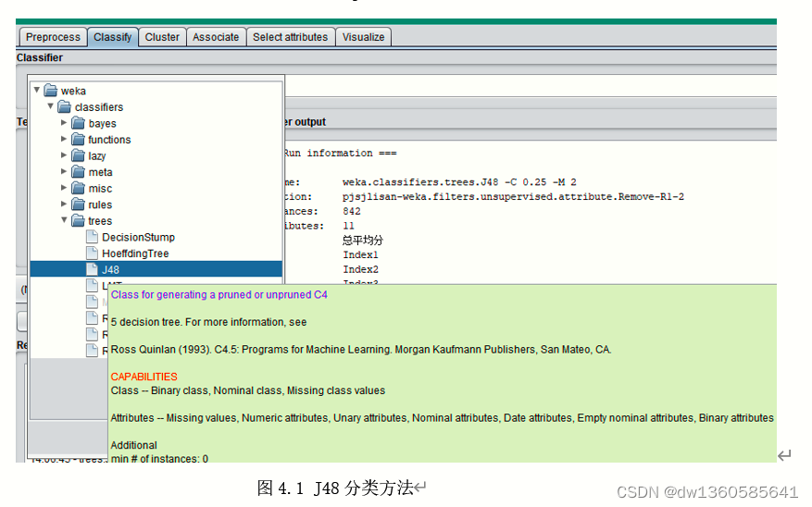Select the trees folder label
Image resolution: width=812 pixels, height=507 pixels.
[x=100, y=221]
